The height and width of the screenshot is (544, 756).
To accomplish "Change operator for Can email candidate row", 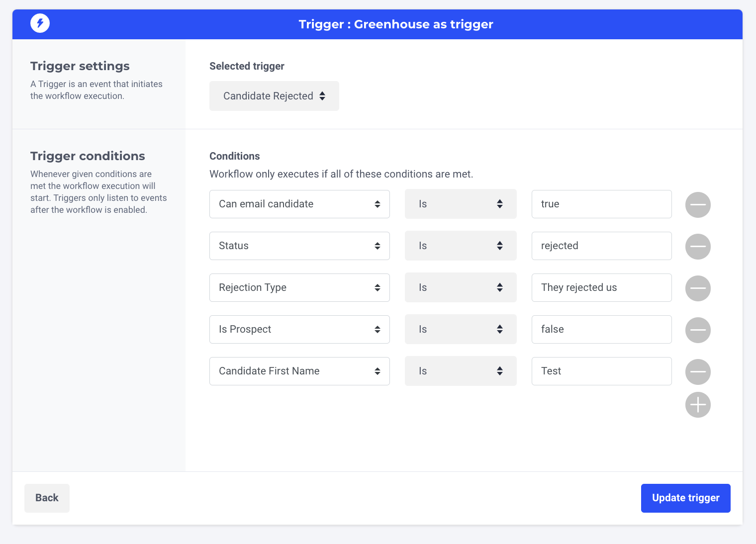I will pyautogui.click(x=461, y=204).
